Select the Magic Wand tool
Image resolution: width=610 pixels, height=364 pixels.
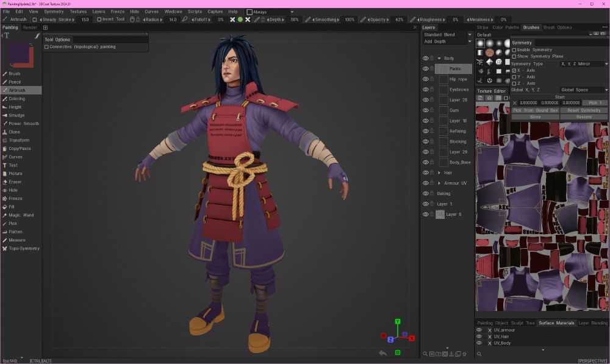click(21, 215)
